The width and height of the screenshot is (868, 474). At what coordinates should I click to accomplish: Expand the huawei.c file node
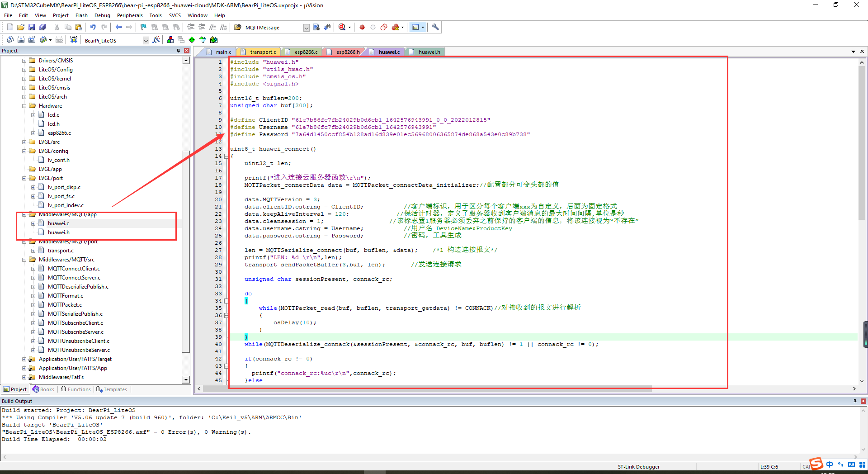[33, 223]
